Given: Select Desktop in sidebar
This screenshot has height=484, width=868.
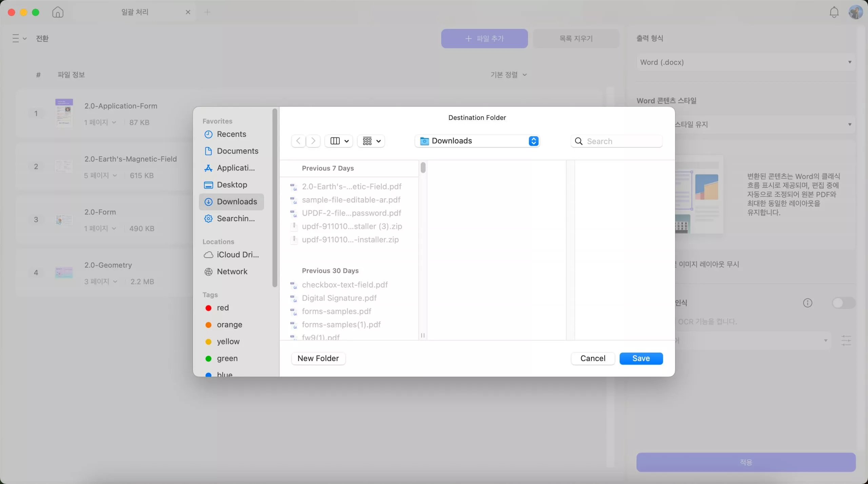Looking at the screenshot, I should (x=231, y=185).
